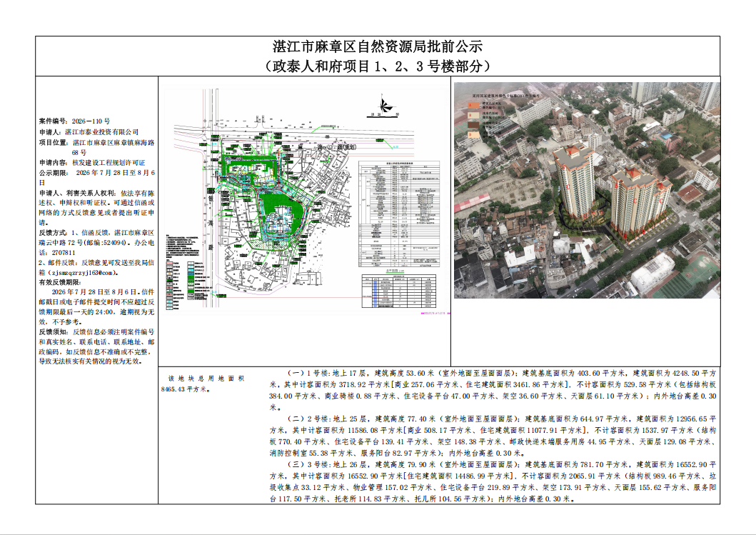The width and height of the screenshot is (756, 535).
Task: Click the title 湛江市麻章区自然资源局批前公示
Action: click(378, 46)
